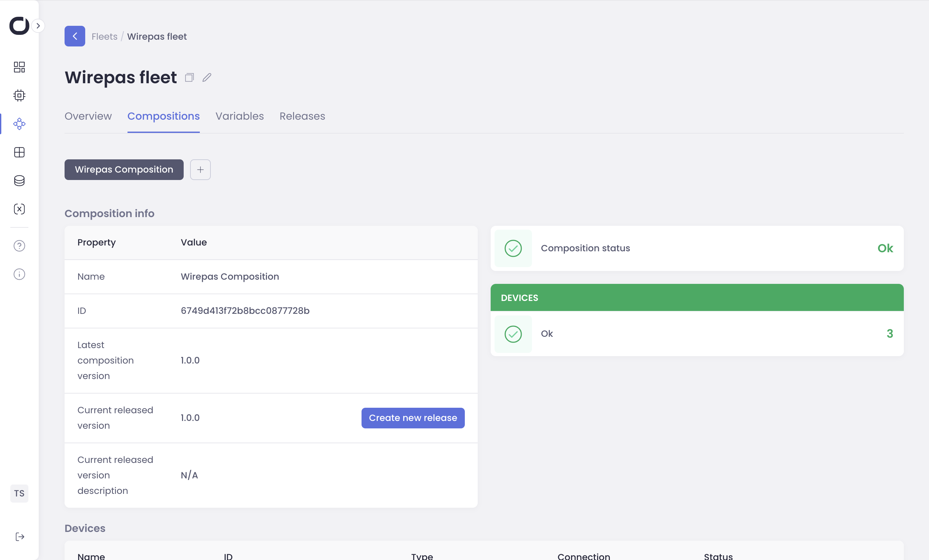
Task: Click the Fleets breadcrumb link
Action: click(105, 36)
